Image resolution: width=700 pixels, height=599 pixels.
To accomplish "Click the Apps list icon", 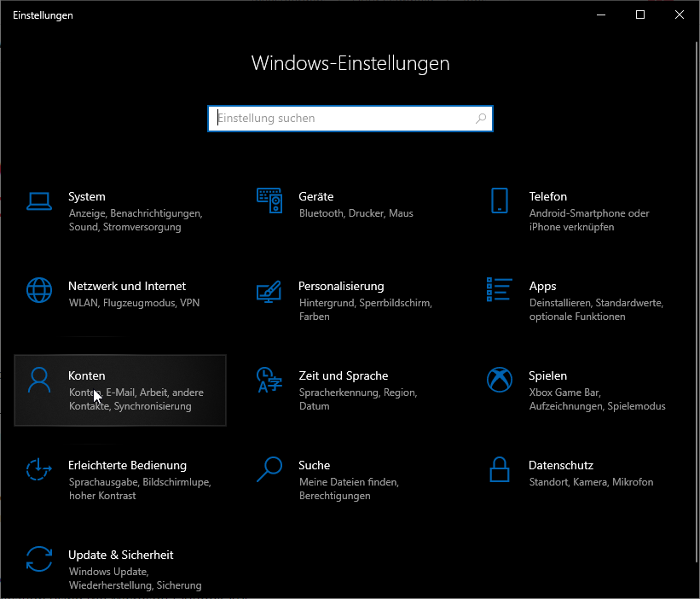I will (500, 290).
